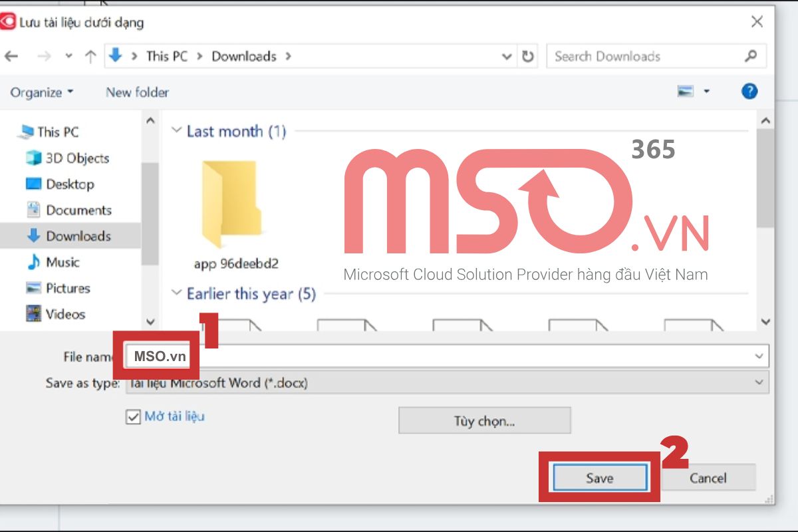Toggle the Mở tài liệu checkbox

[132, 417]
